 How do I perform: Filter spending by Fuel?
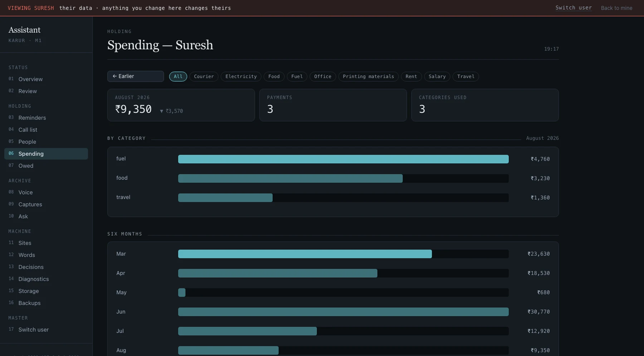297,76
